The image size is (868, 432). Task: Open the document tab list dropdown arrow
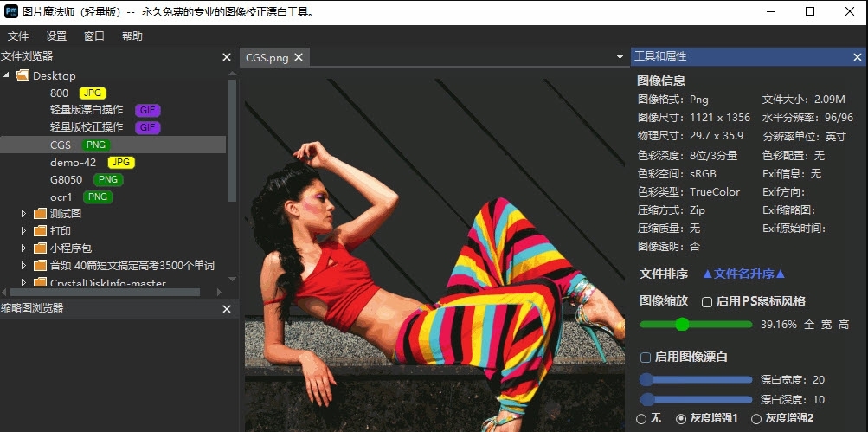(620, 57)
